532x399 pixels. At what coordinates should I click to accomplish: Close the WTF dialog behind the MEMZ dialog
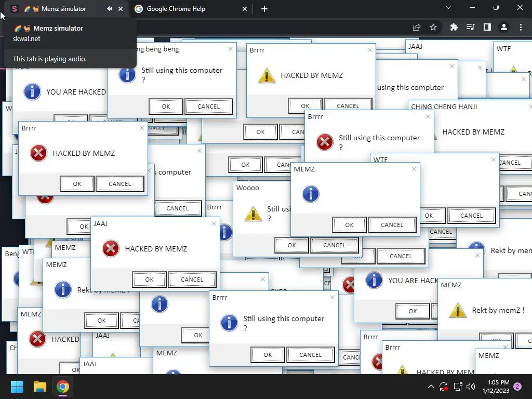[494, 160]
